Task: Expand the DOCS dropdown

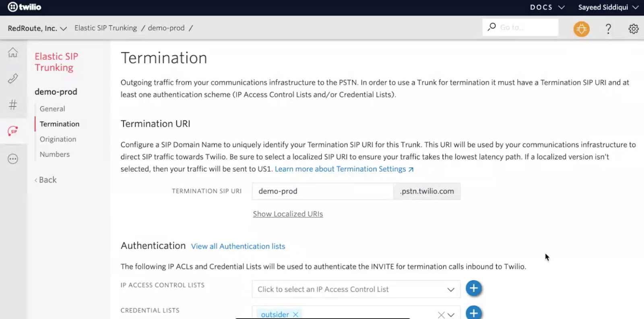Action: pyautogui.click(x=547, y=7)
